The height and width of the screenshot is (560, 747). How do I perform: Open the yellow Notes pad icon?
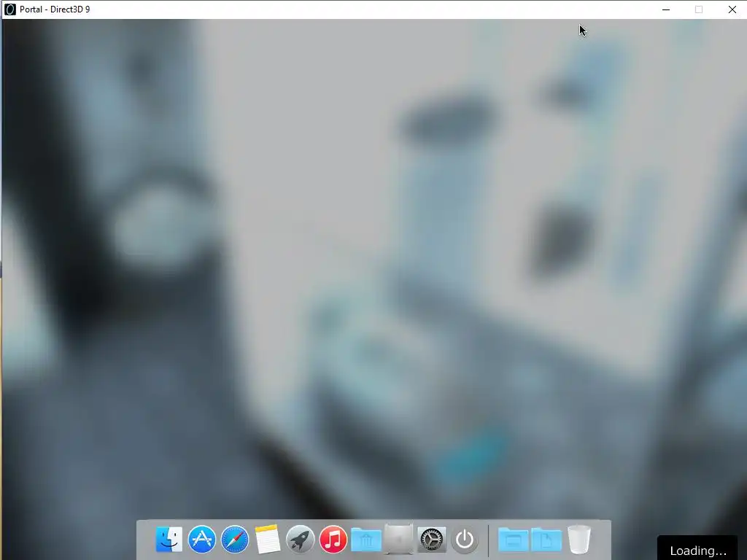click(x=267, y=540)
